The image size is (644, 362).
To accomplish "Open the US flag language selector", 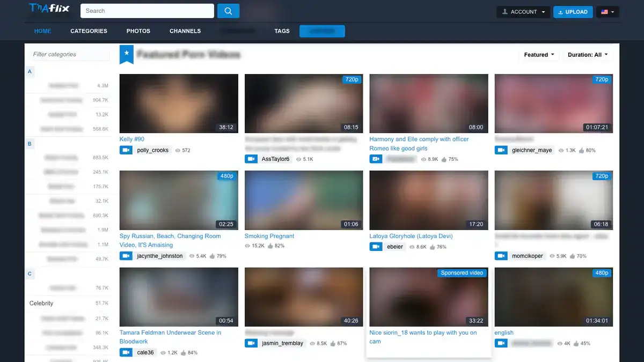I will click(608, 12).
